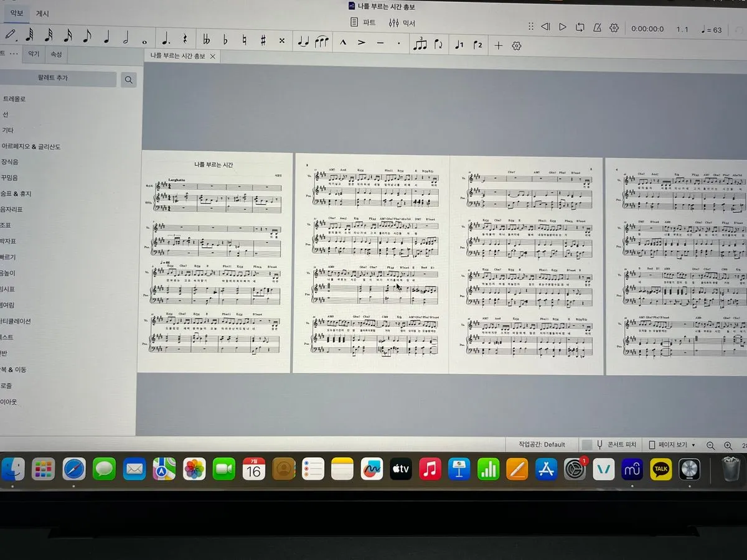
Task: Apply the sharp accidental
Action: 263,41
